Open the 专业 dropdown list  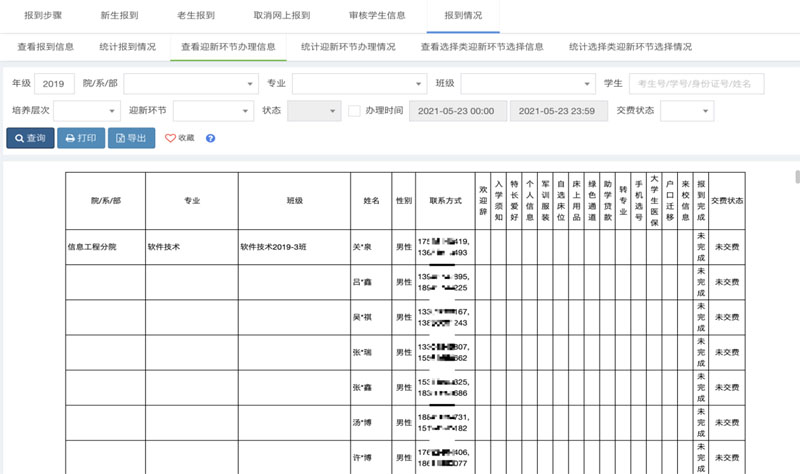click(x=359, y=83)
